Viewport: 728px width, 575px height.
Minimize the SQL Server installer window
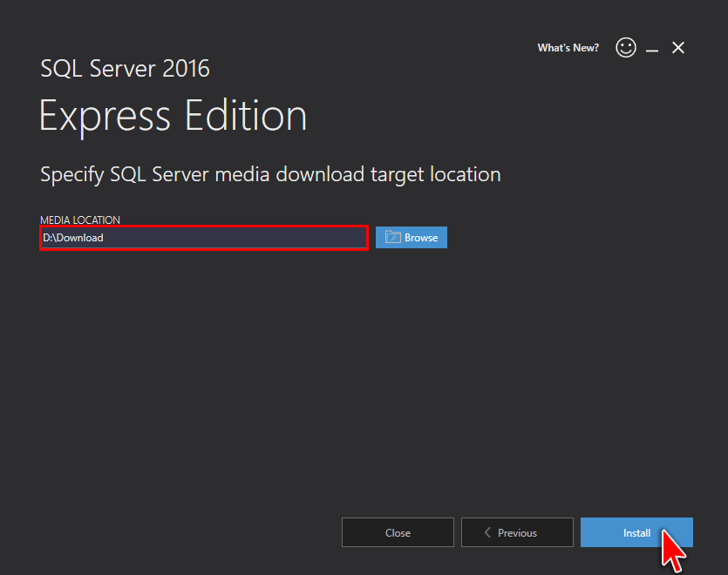[x=652, y=48]
